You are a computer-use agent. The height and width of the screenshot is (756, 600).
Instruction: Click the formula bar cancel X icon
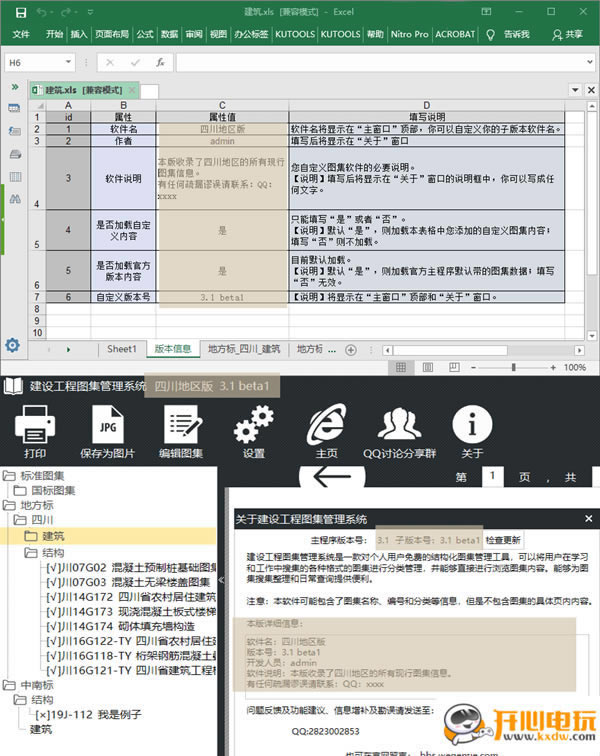109,62
